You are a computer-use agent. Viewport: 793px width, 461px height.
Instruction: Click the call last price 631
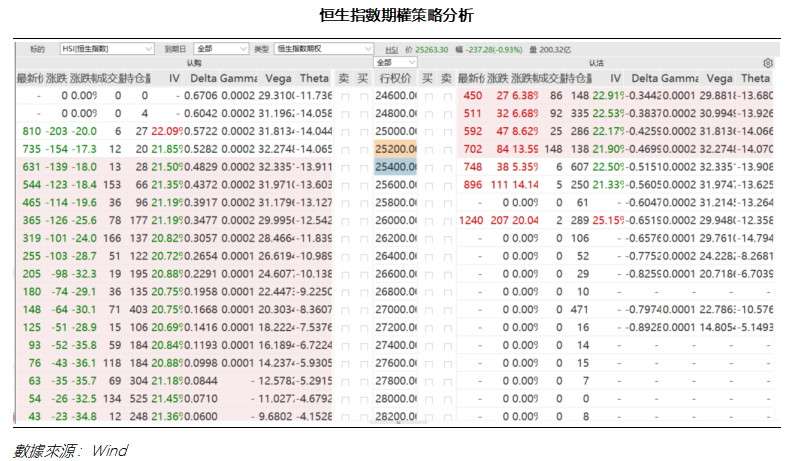[x=31, y=167]
